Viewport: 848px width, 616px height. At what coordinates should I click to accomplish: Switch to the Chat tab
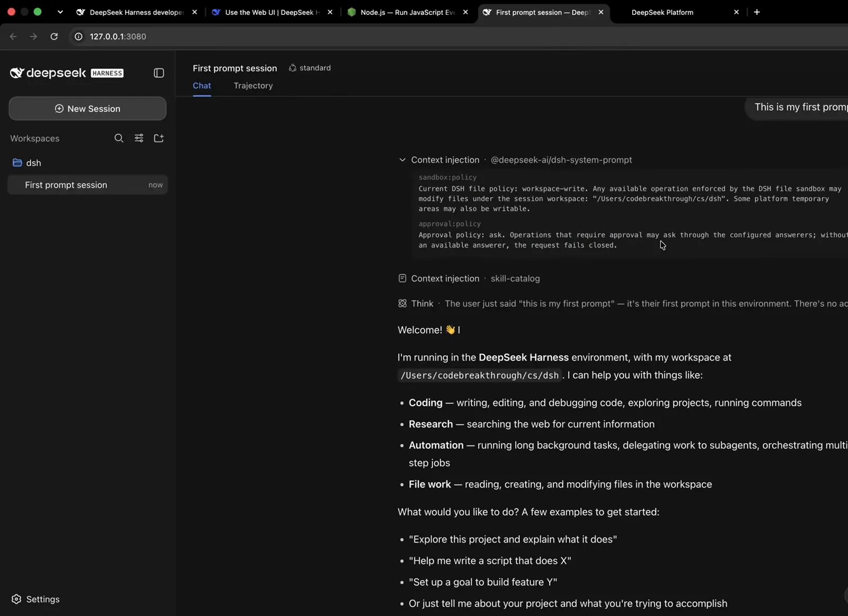pyautogui.click(x=202, y=86)
